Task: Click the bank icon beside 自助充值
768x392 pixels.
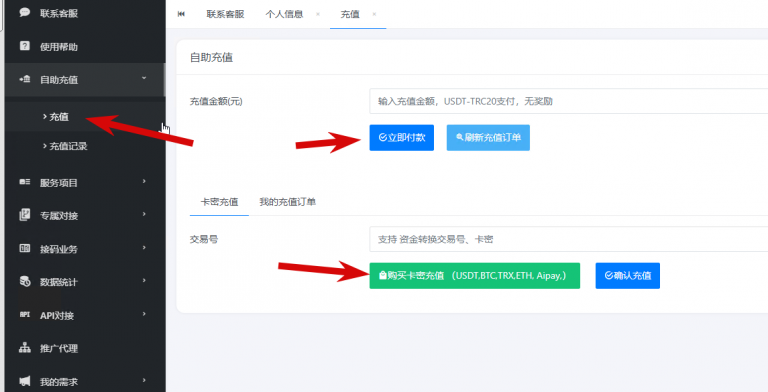Action: click(x=24, y=79)
